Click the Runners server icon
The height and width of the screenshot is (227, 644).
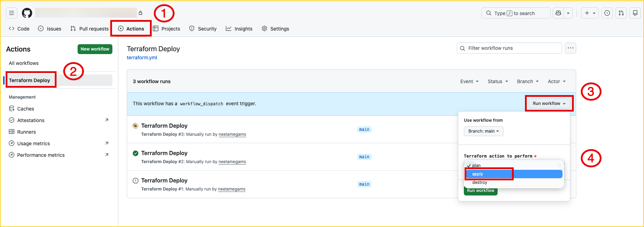pyautogui.click(x=12, y=132)
